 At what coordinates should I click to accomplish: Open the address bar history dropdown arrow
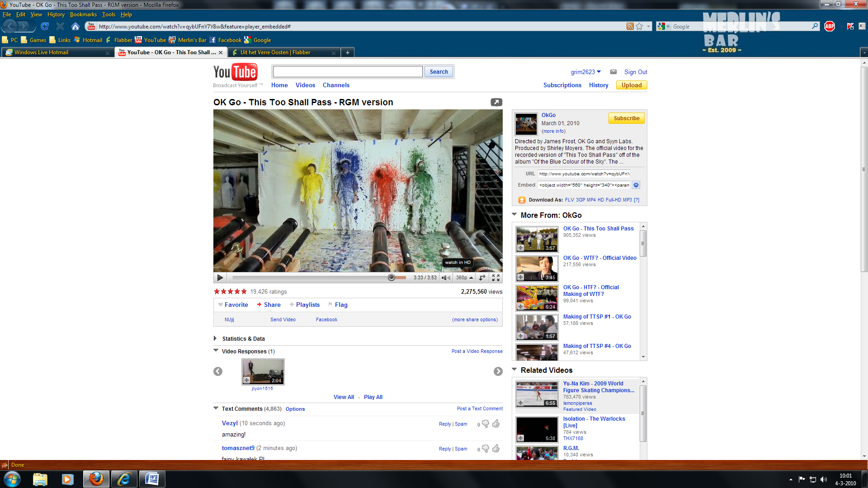648,26
